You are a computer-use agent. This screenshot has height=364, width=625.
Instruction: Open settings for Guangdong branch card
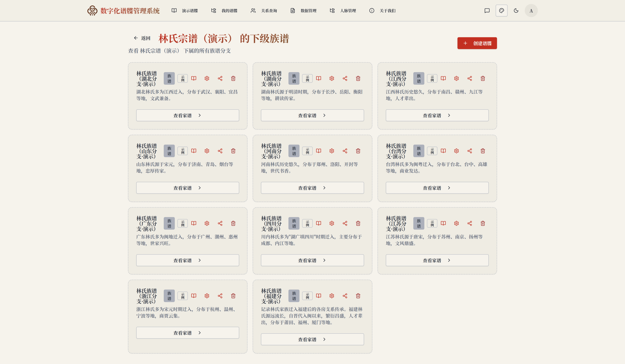[207, 223]
